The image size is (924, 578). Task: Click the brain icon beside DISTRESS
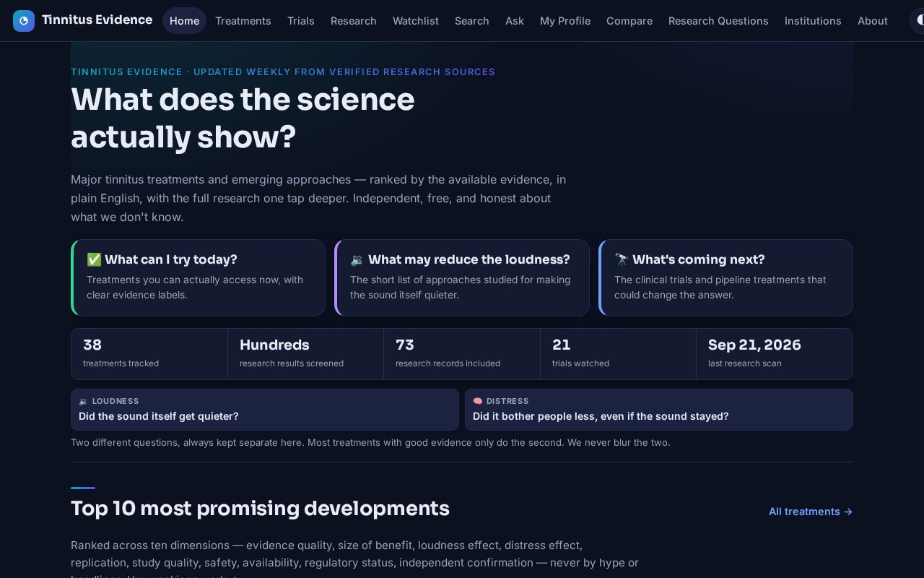pos(477,401)
